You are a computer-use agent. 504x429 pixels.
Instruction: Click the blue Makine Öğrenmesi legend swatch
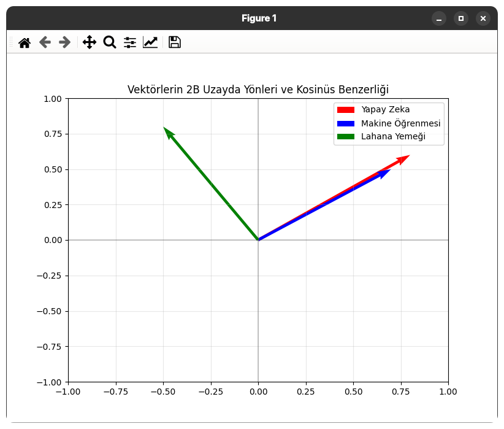point(346,123)
